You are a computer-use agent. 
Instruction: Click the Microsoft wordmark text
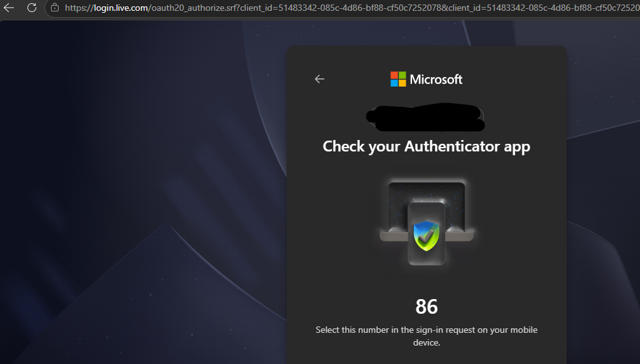(x=436, y=79)
